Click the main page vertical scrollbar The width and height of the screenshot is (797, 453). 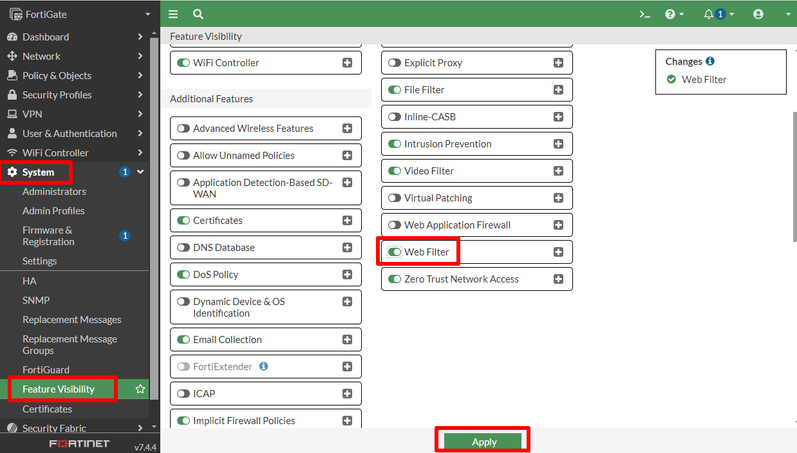point(794,176)
